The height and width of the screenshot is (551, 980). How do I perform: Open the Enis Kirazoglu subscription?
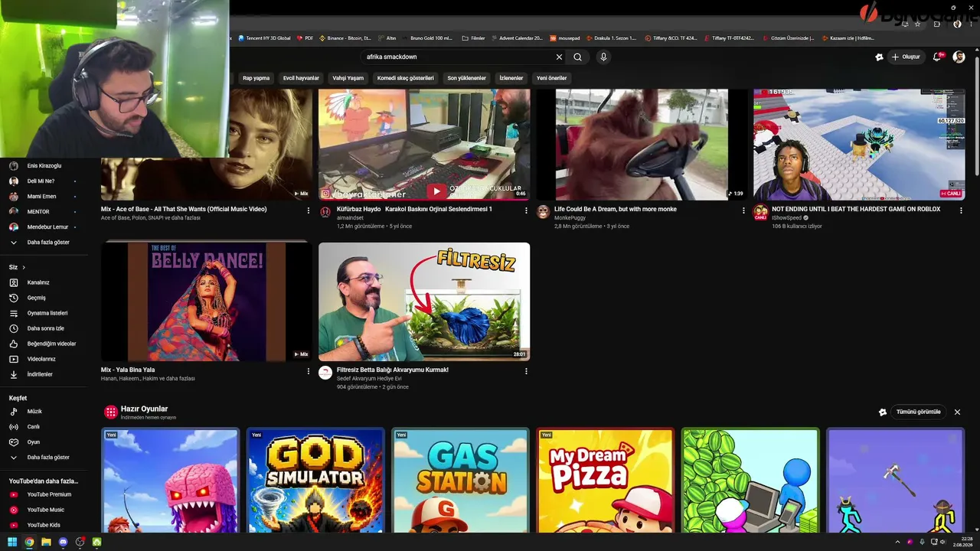point(43,166)
